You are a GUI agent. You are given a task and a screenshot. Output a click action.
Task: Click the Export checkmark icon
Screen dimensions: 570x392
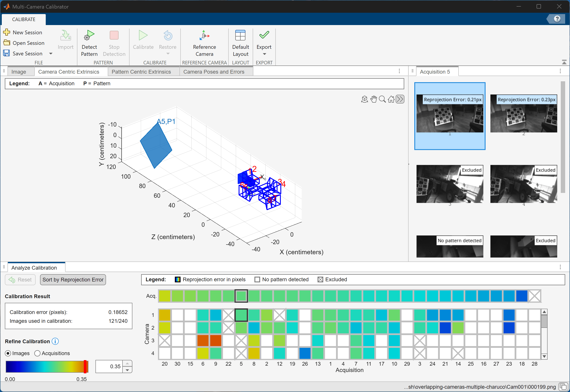pos(264,35)
